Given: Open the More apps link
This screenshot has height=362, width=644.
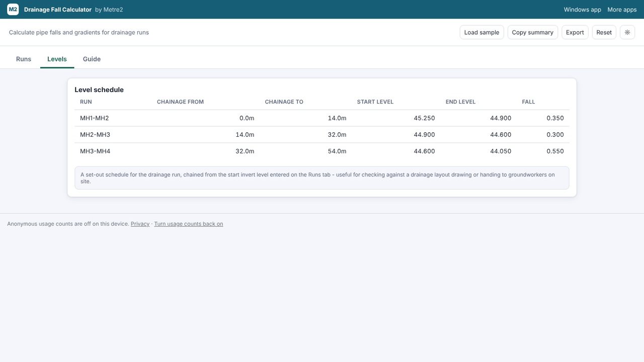Looking at the screenshot, I should coord(622,10).
